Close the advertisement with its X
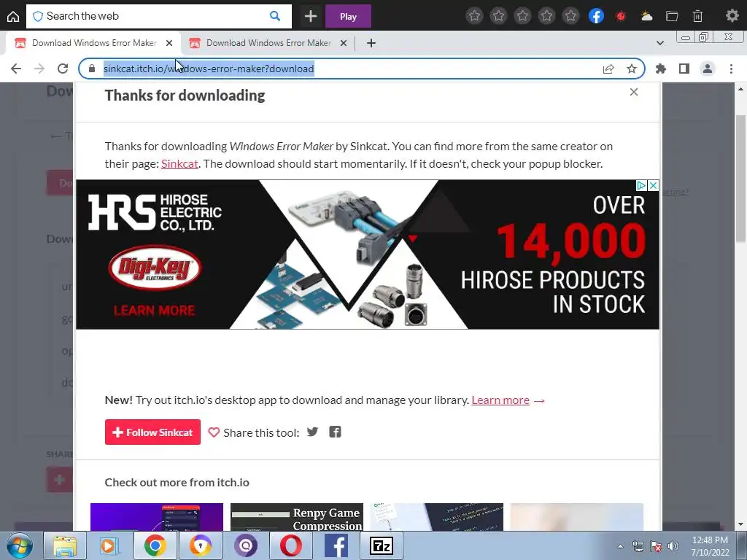 654,185
